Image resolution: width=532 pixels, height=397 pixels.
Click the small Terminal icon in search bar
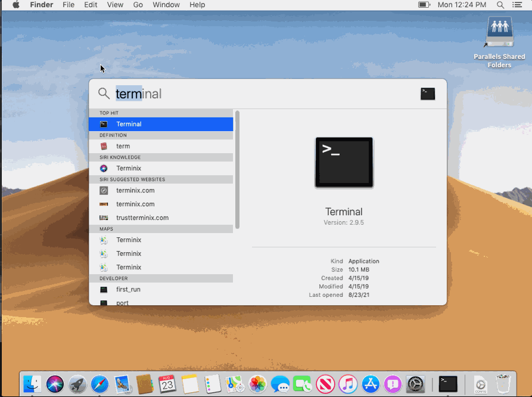pyautogui.click(x=428, y=94)
